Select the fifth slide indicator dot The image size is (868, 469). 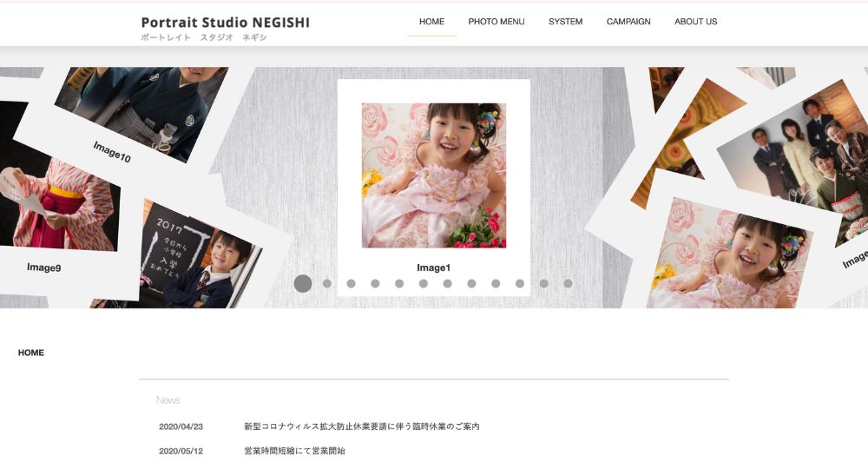tap(399, 283)
